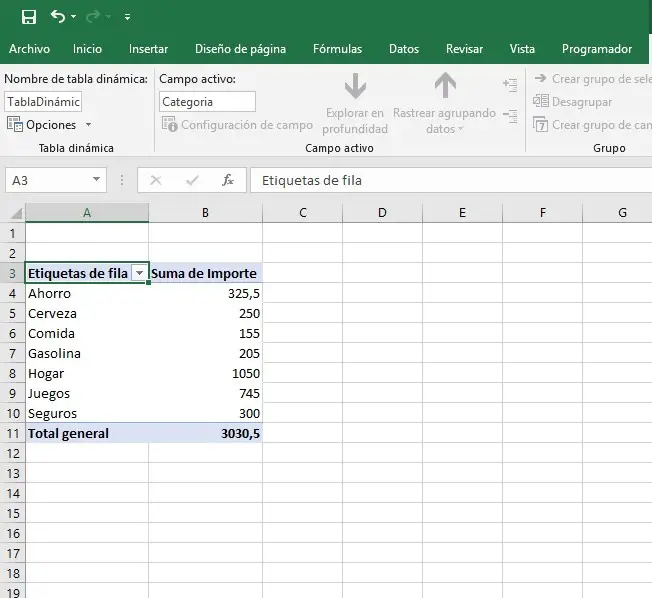Click the Undo arrow icon
The image size is (652, 598).
(57, 17)
